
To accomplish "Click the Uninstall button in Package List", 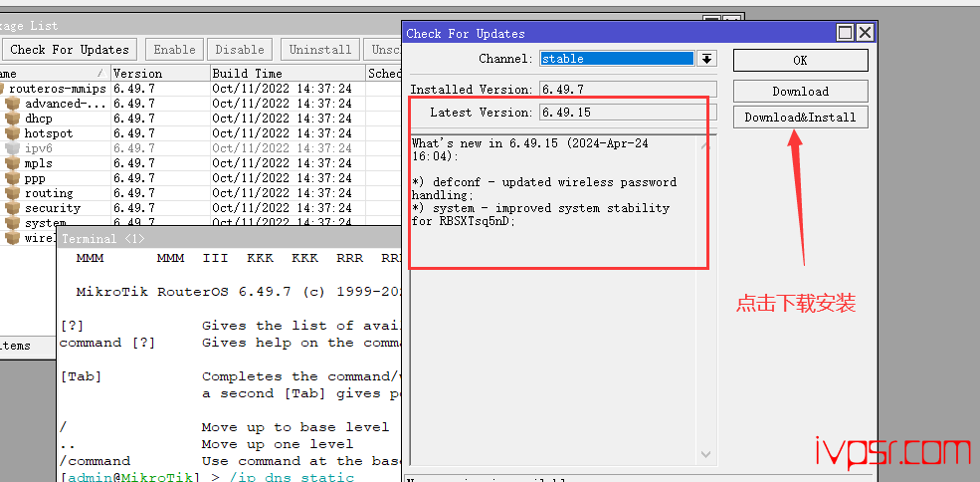I will click(x=320, y=50).
